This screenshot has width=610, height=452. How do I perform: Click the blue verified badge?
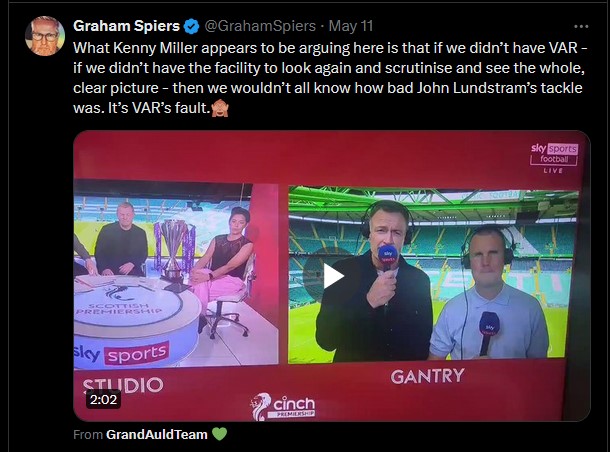pos(191,26)
